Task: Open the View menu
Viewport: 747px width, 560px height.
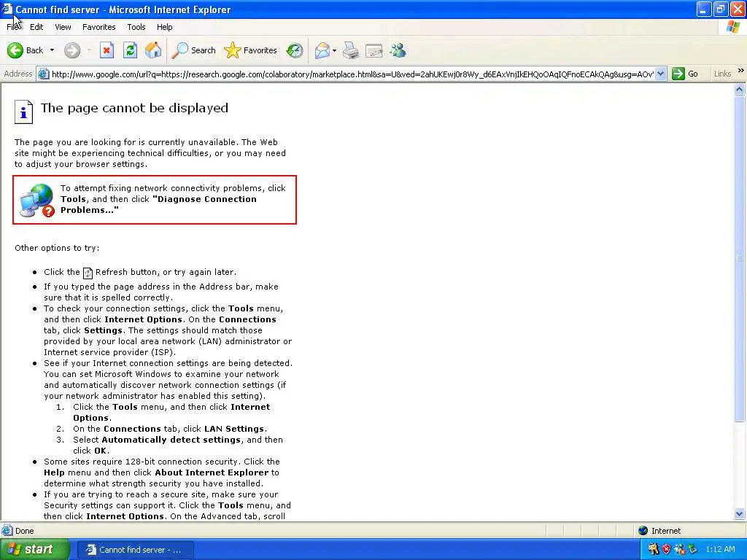Action: point(63,27)
